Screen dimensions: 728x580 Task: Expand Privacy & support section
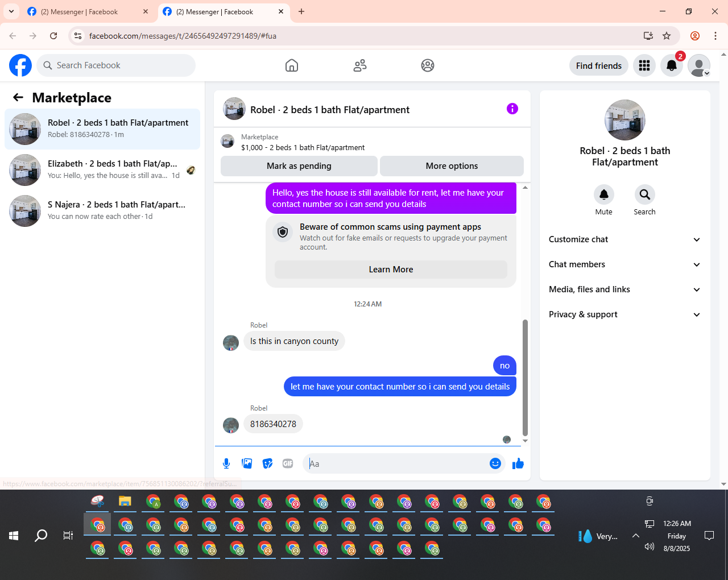pyautogui.click(x=624, y=314)
